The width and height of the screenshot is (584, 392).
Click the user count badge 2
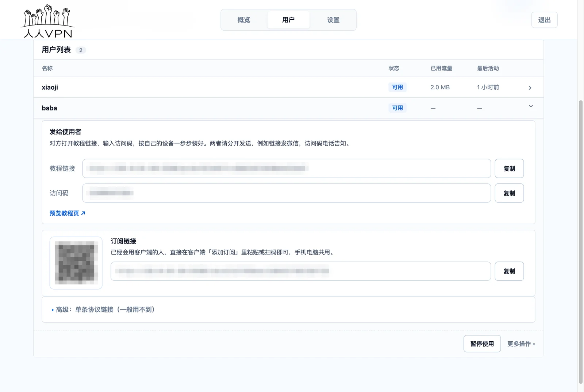point(81,50)
